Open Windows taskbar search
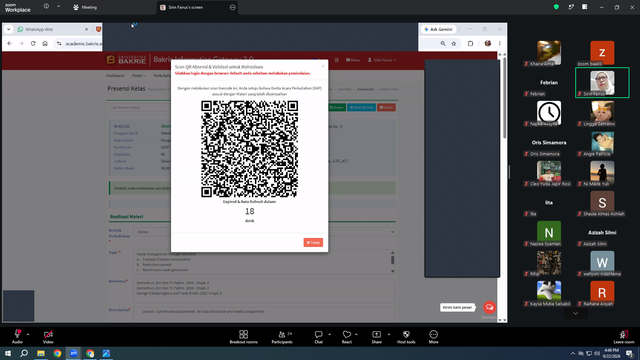This screenshot has height=360, width=640. point(24,353)
